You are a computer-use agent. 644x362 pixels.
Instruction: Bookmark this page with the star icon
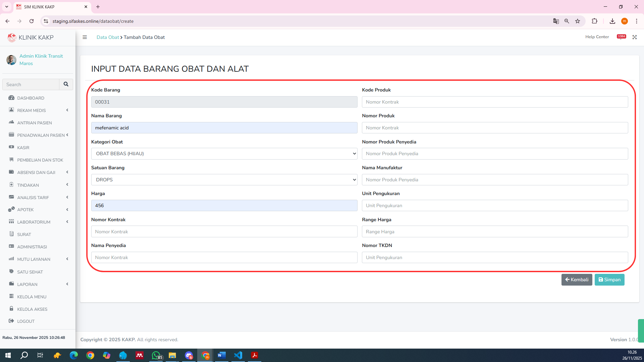point(578,21)
